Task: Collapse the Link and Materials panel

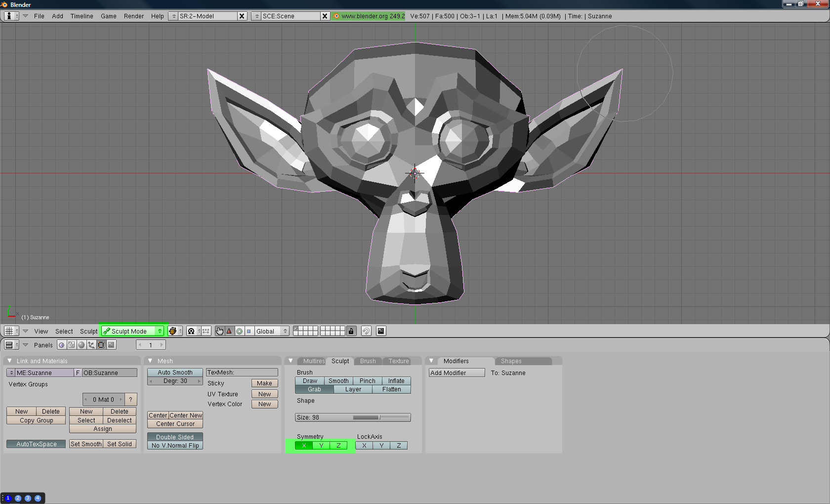Action: click(9, 361)
